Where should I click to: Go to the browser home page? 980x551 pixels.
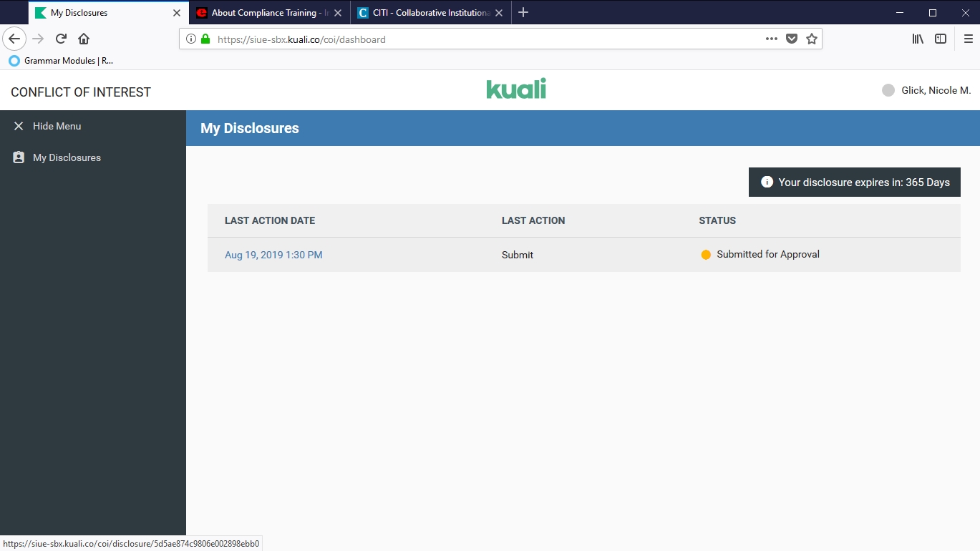pos(84,39)
